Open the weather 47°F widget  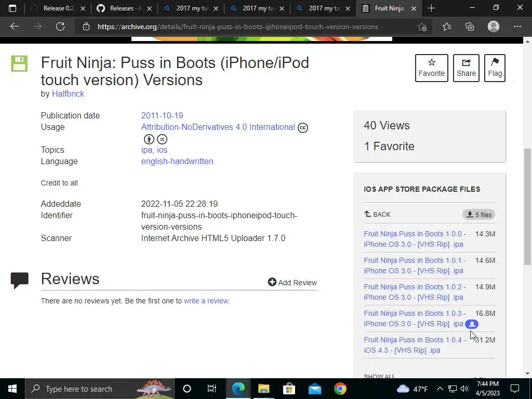pyautogui.click(x=412, y=389)
